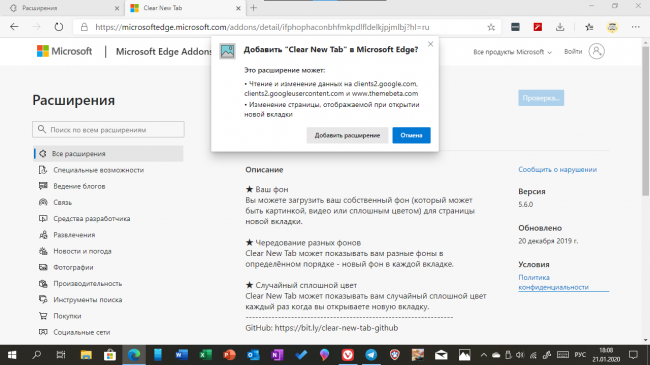Click the 'Поиск по всем расширениям' search field
650x365 pixels.
pos(108,129)
